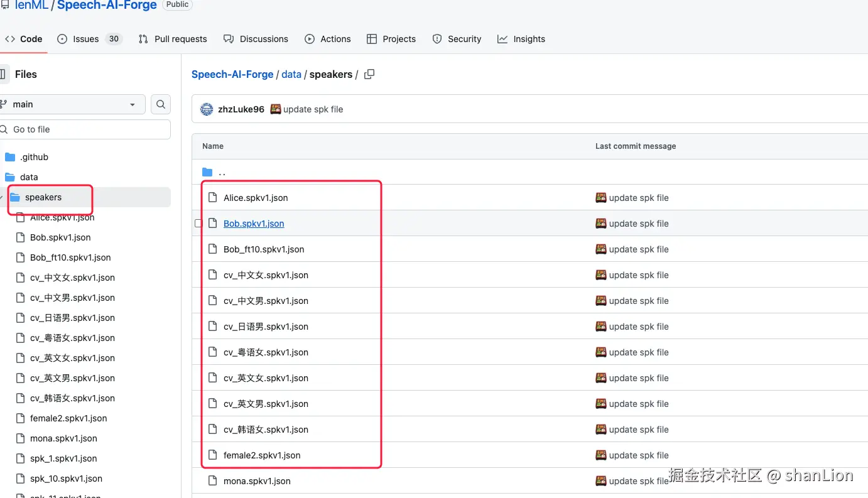This screenshot has height=498, width=868.
Task: Open cv_粤语女.spkv1.json in the file tree
Action: (x=72, y=338)
